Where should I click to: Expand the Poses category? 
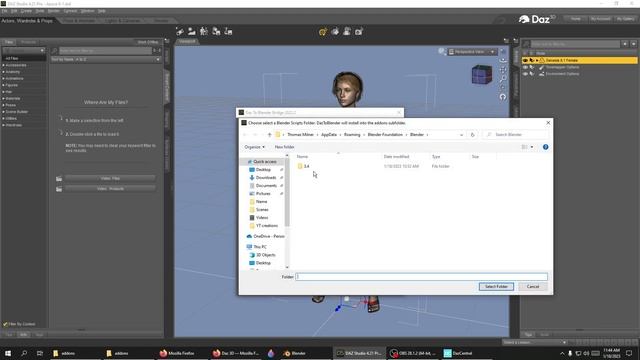4,105
